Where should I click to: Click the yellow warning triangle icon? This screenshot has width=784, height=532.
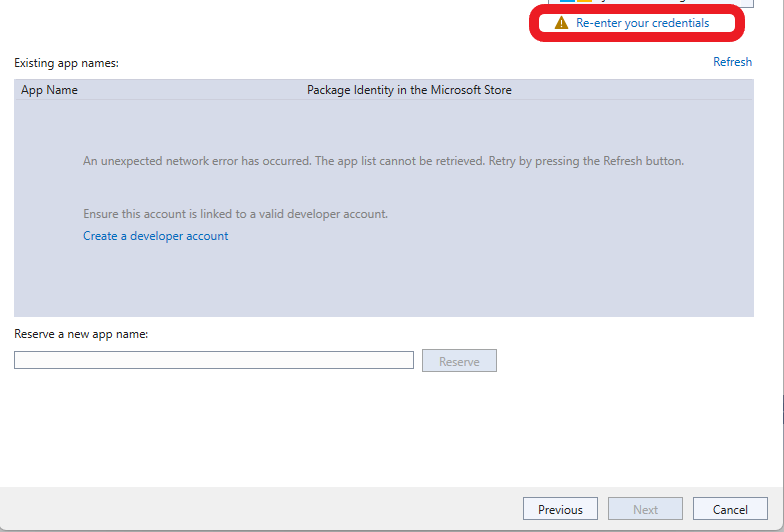[561, 23]
